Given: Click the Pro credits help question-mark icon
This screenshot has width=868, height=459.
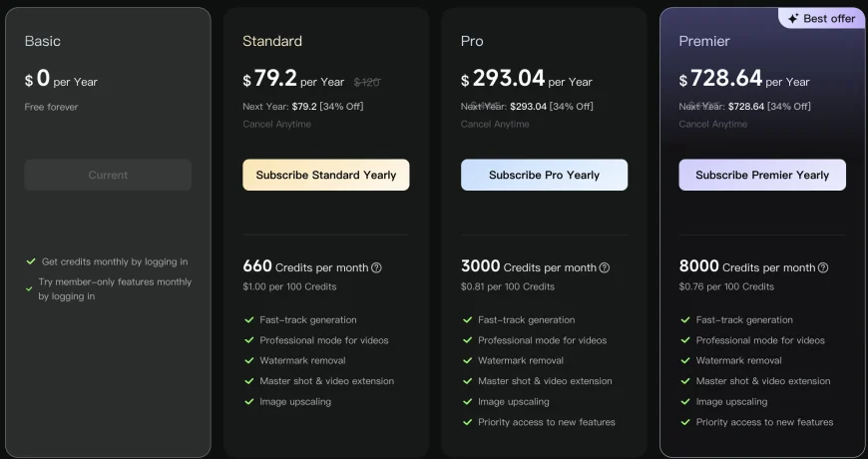Looking at the screenshot, I should tap(605, 268).
